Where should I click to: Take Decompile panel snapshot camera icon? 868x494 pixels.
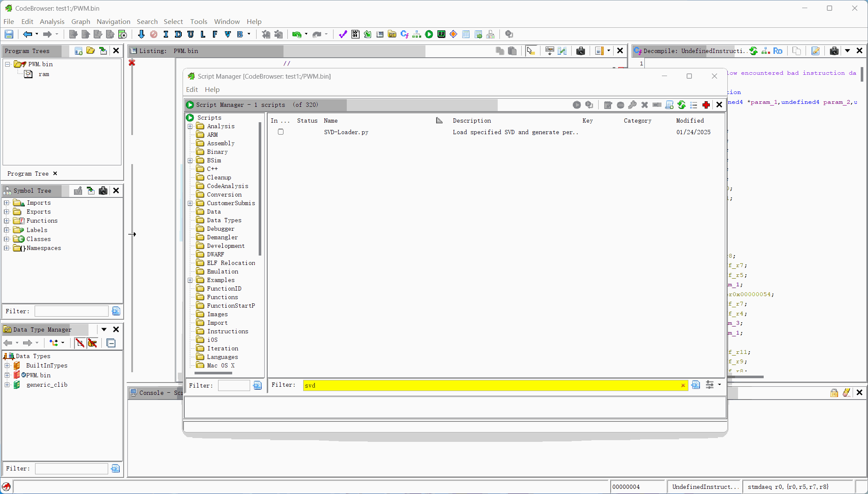(834, 51)
